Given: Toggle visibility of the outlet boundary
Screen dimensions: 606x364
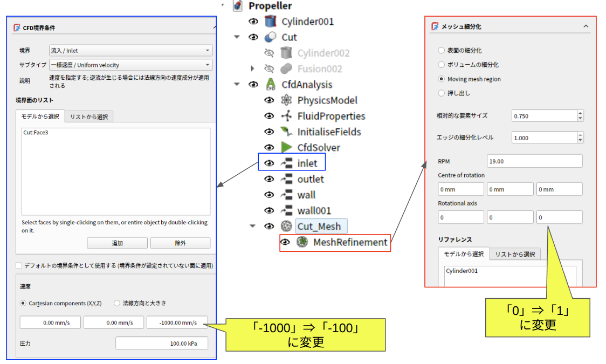Looking at the screenshot, I should pyautogui.click(x=268, y=179).
